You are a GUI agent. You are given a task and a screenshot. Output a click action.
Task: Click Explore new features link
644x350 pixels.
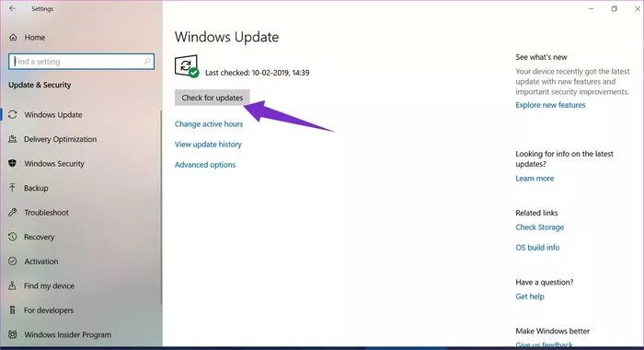point(550,105)
